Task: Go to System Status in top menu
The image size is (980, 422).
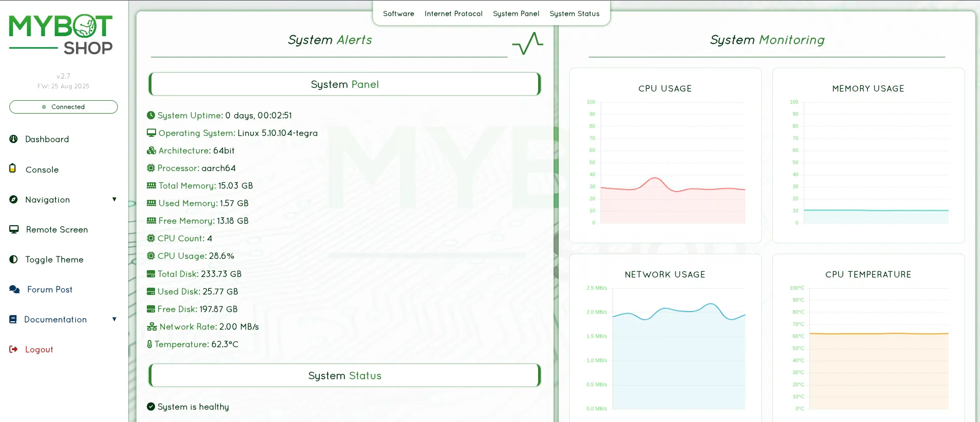Action: pos(574,13)
